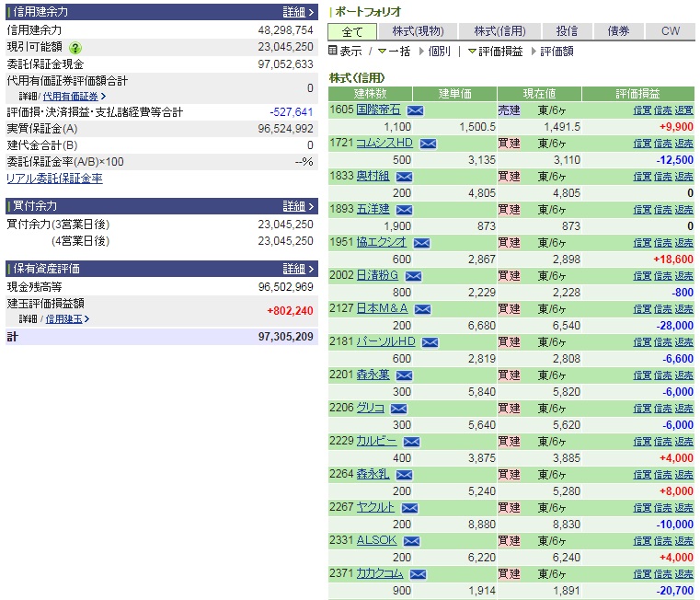
Task: Select the 個別 display option
Action: (x=435, y=52)
